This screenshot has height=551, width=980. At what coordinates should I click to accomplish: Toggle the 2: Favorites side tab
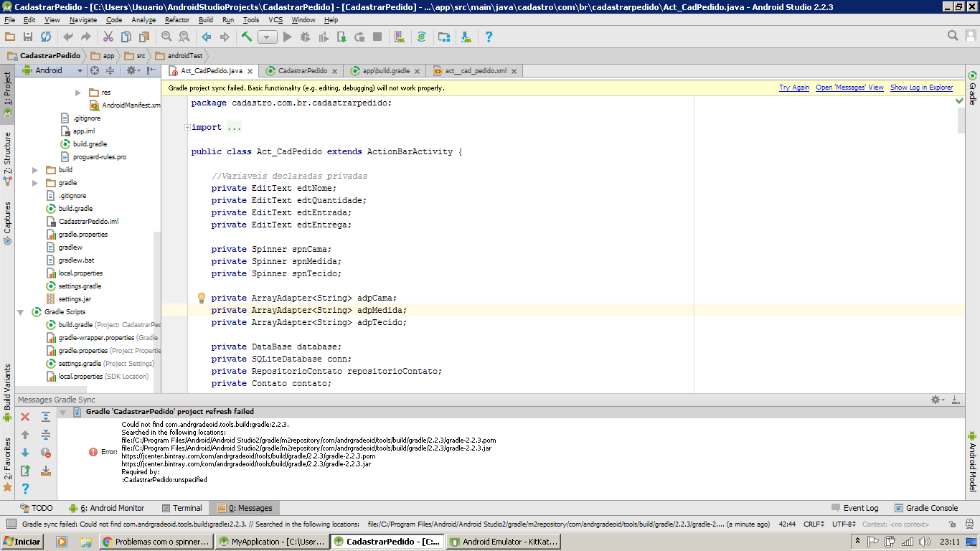7,464
